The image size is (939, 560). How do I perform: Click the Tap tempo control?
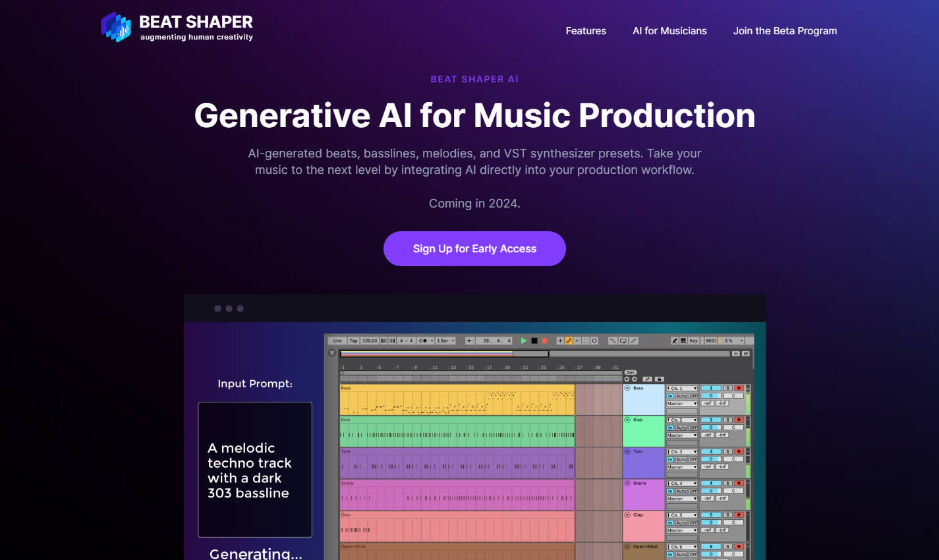point(353,341)
